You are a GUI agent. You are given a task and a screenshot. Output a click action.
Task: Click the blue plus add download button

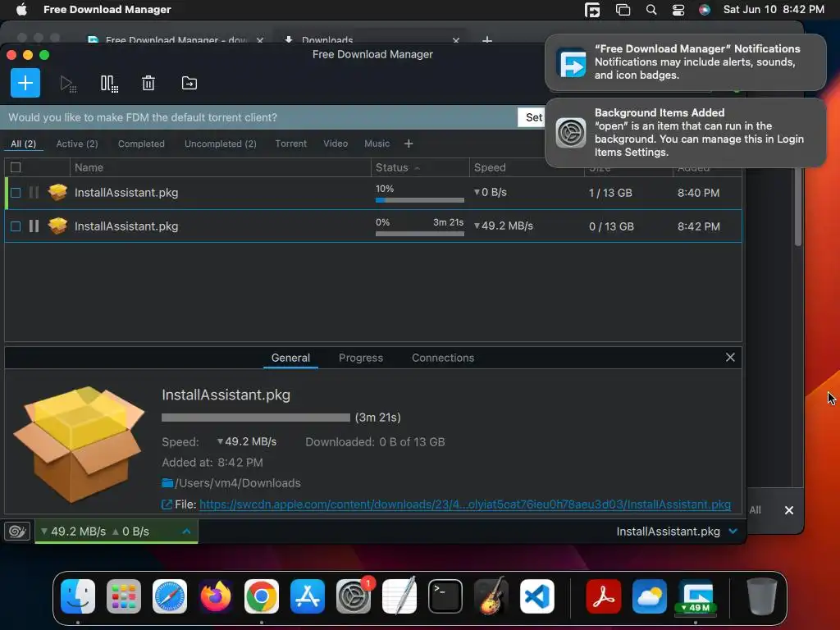pyautogui.click(x=25, y=83)
